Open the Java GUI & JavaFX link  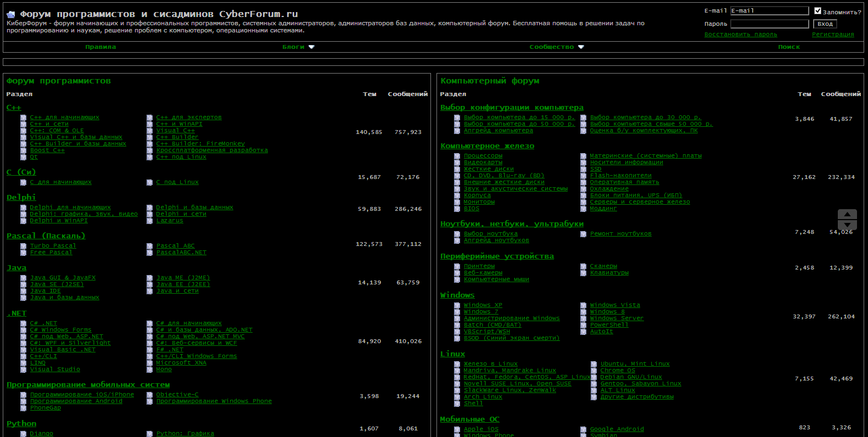63,278
